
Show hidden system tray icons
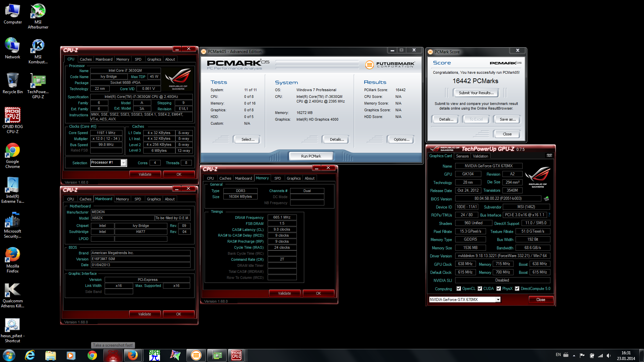click(x=574, y=355)
